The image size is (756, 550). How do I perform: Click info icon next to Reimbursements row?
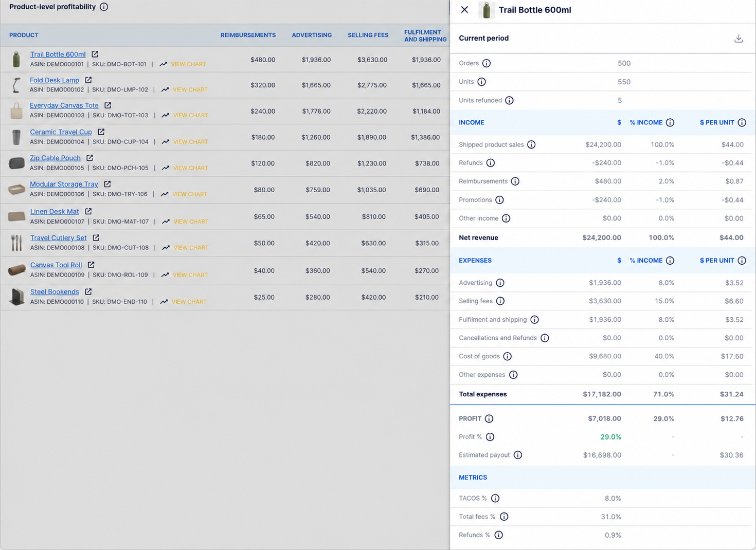click(515, 181)
